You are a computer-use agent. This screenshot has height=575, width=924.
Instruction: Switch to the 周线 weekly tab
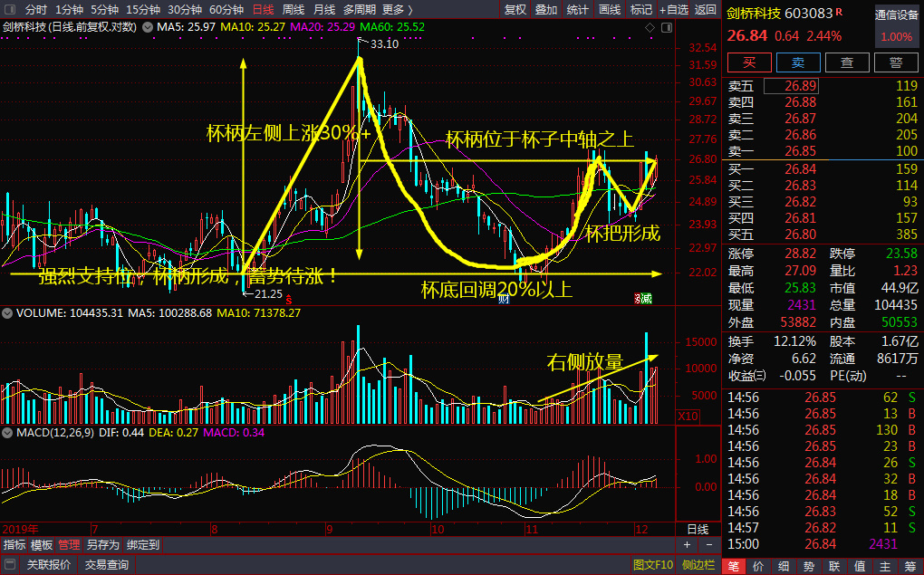(294, 9)
